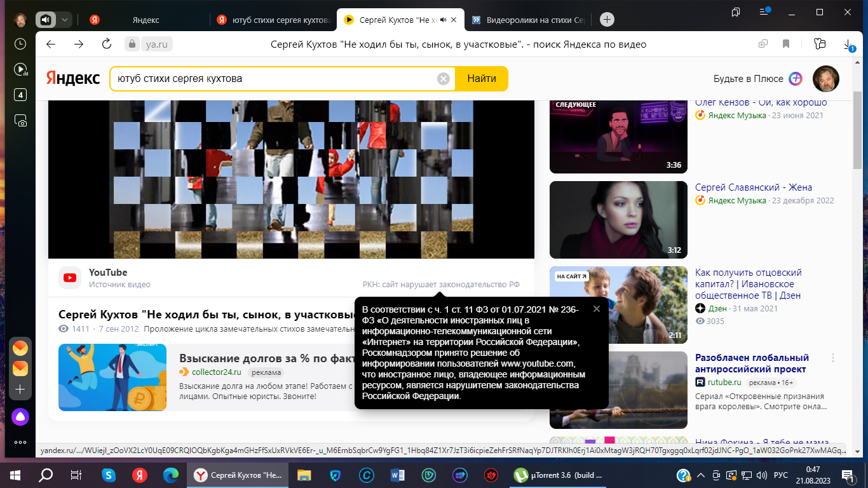868x488 pixels.
Task: Click the rutube.ru source label
Action: pyautogui.click(x=724, y=383)
